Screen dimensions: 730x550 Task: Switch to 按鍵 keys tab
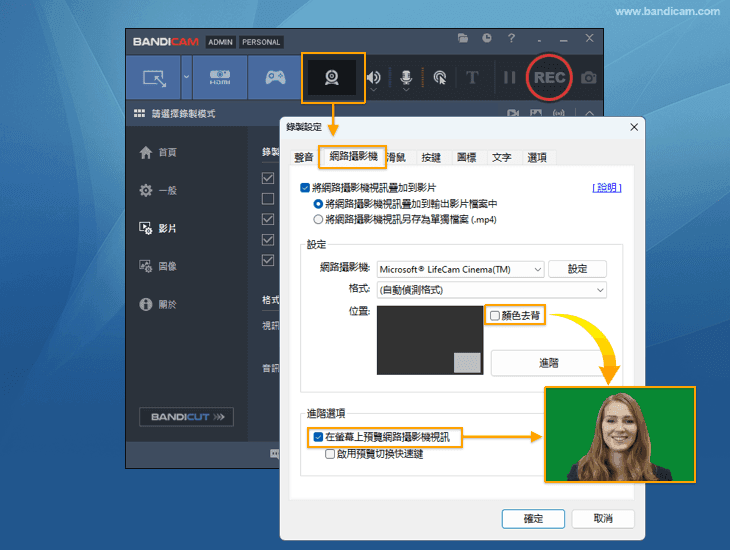(431, 157)
